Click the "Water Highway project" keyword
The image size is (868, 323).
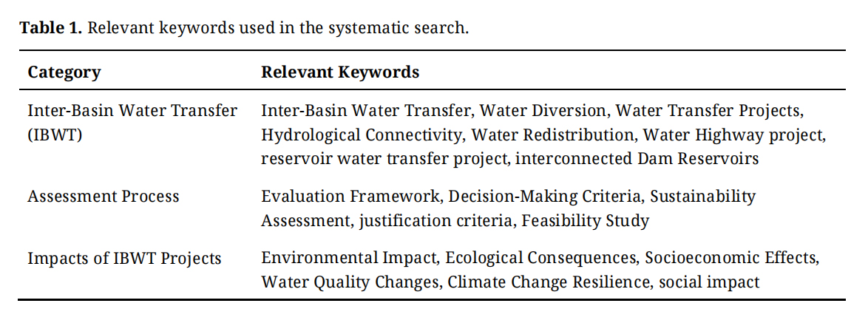733,135
